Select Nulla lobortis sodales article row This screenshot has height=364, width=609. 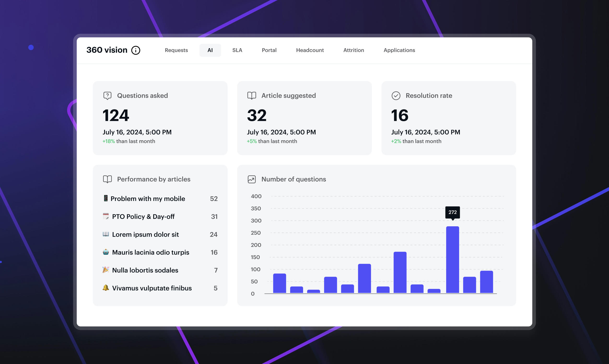pyautogui.click(x=160, y=270)
